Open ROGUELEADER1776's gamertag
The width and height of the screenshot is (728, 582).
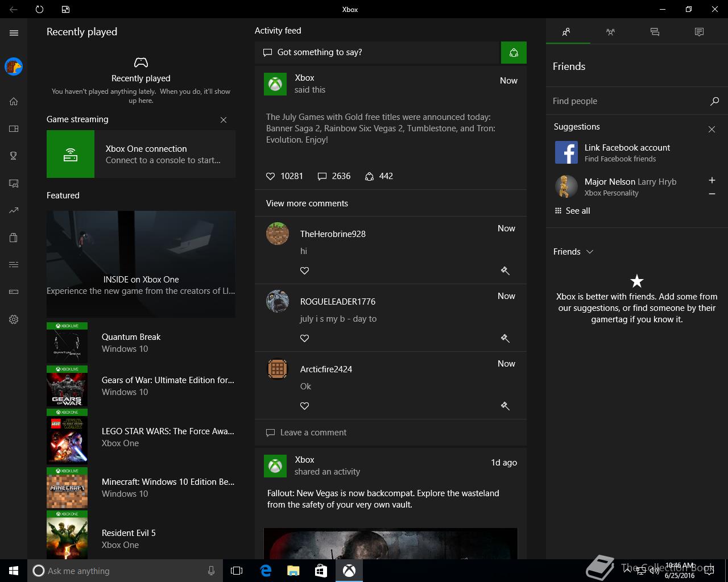338,302
